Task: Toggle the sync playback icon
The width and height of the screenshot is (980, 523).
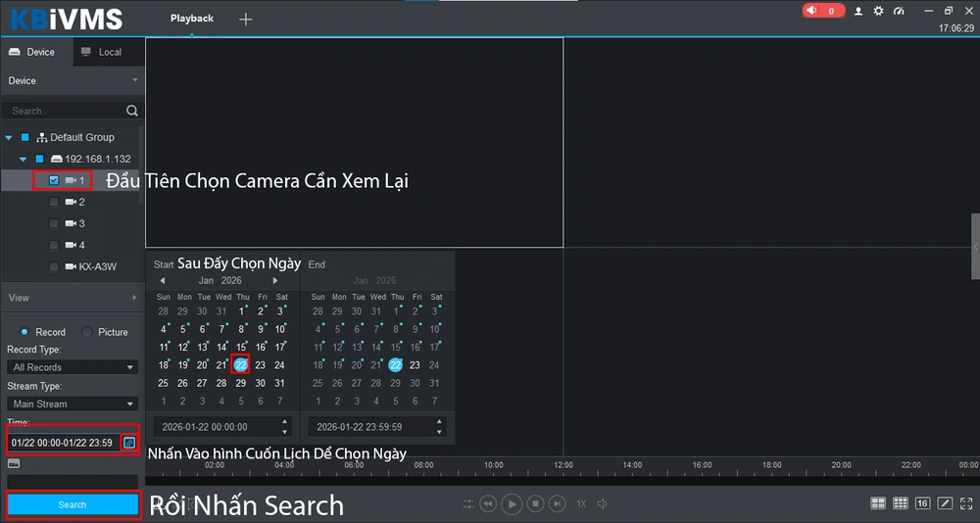Action: [x=467, y=503]
